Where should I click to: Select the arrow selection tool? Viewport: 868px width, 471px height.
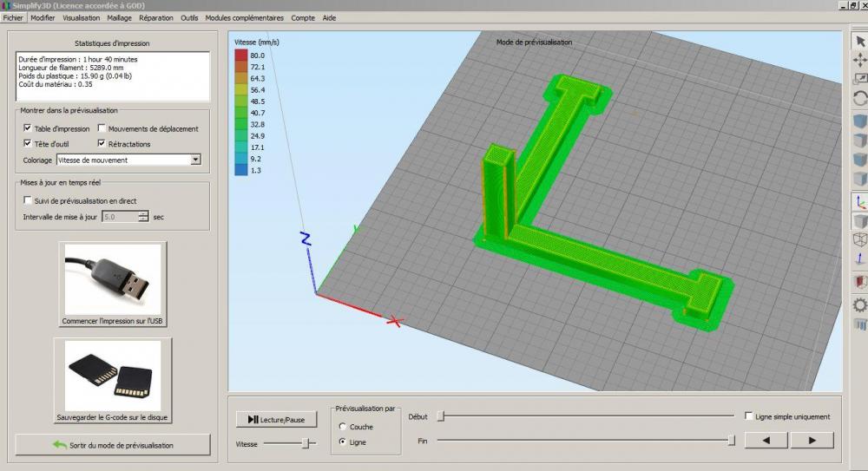tap(859, 42)
